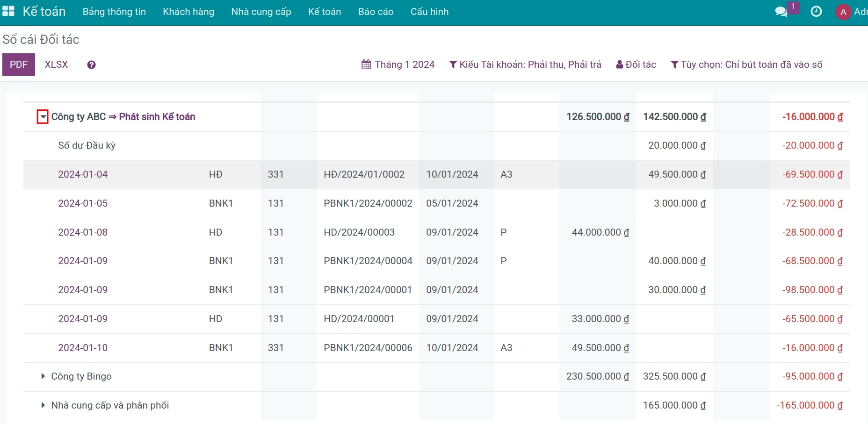868x424 pixels.
Task: Open the Cấu hình menu
Action: coord(430,12)
